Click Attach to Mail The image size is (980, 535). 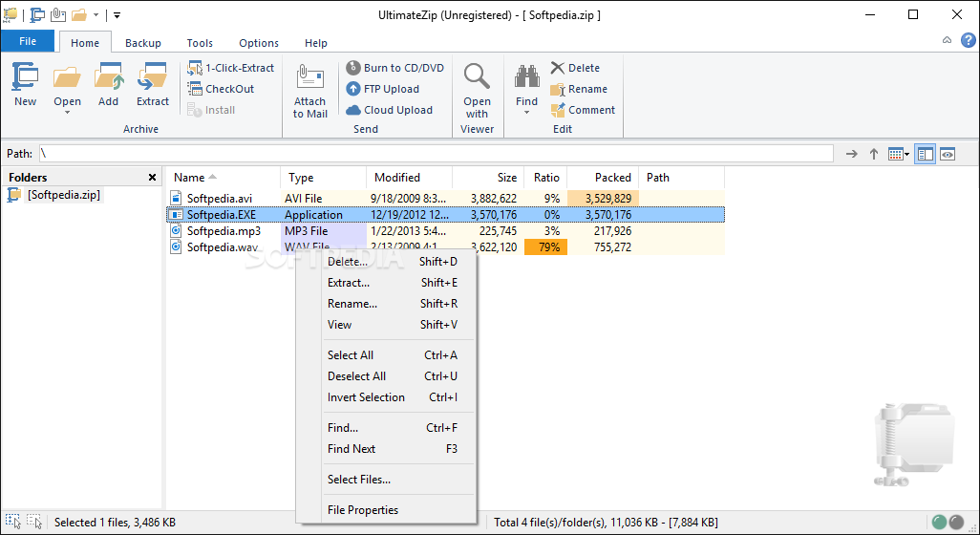tap(310, 92)
